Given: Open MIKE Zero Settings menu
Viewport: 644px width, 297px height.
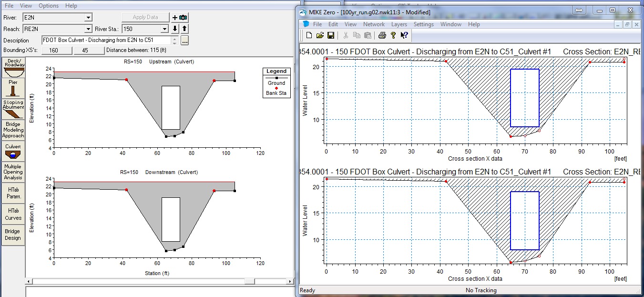Looking at the screenshot, I should pyautogui.click(x=423, y=24).
